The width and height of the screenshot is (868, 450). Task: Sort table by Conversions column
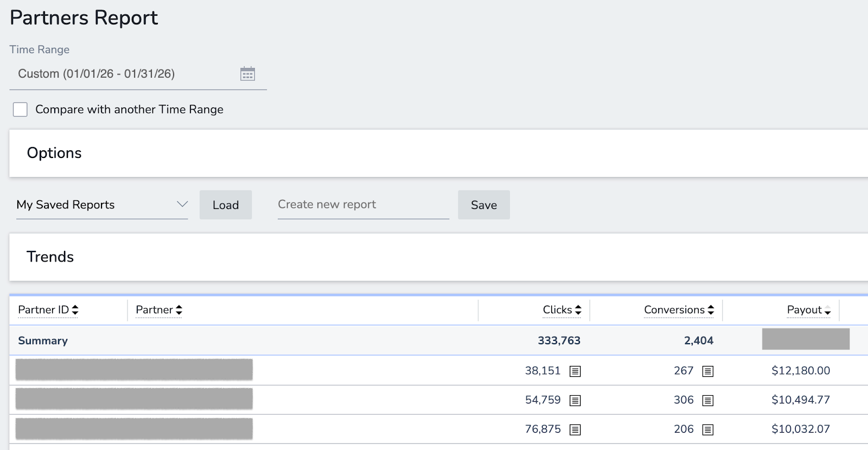(x=679, y=310)
